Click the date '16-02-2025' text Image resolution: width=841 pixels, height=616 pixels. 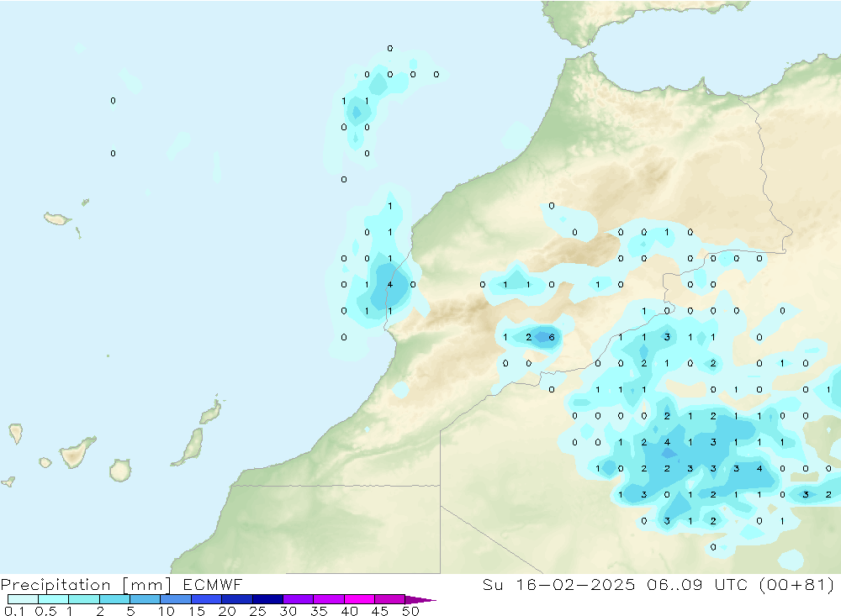(575, 584)
